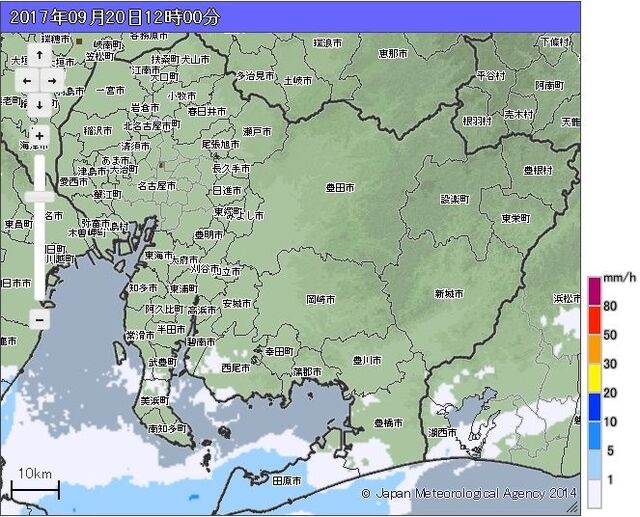The image size is (640, 517).
Task: Click the 名古屋市 label on the map
Action: [157, 186]
